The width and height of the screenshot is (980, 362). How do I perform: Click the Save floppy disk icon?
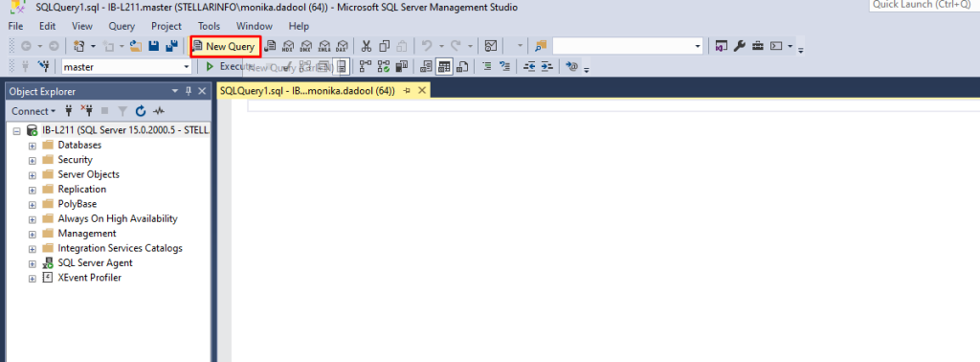click(x=154, y=46)
